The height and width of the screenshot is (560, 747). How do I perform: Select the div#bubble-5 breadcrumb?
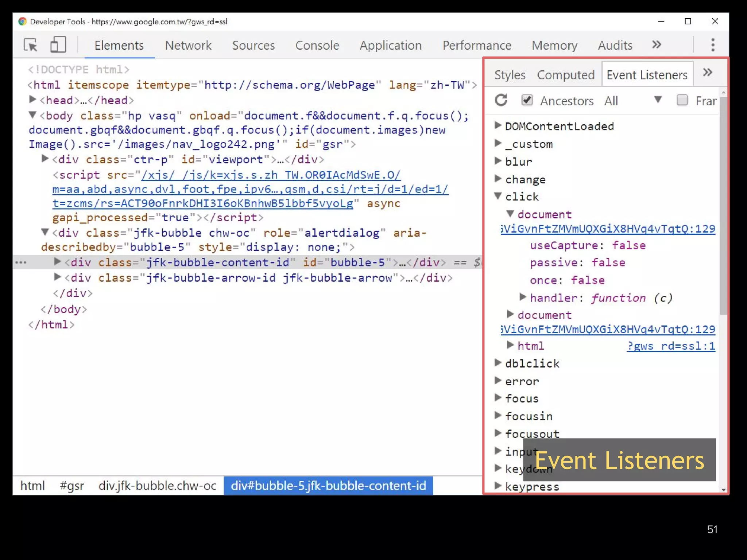pyautogui.click(x=328, y=486)
